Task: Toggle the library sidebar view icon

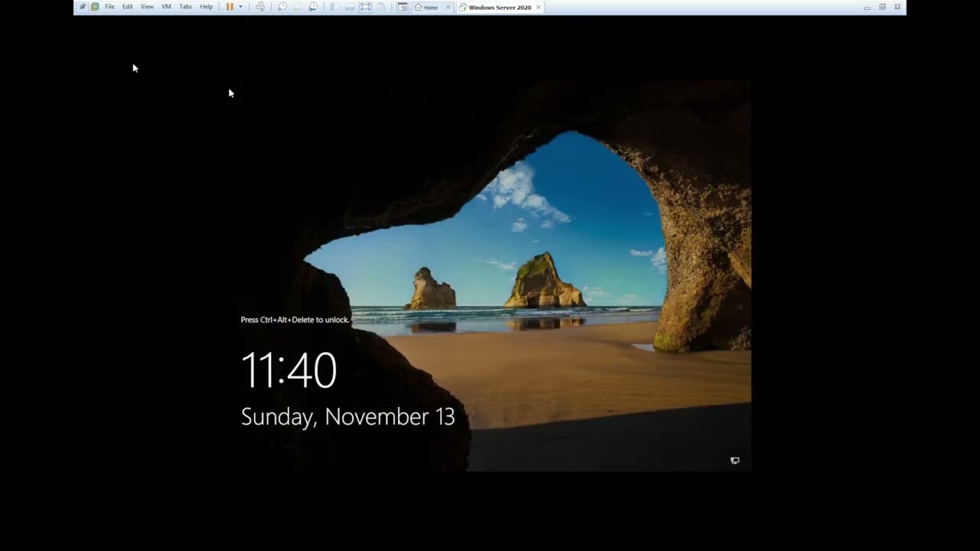Action: point(335,7)
